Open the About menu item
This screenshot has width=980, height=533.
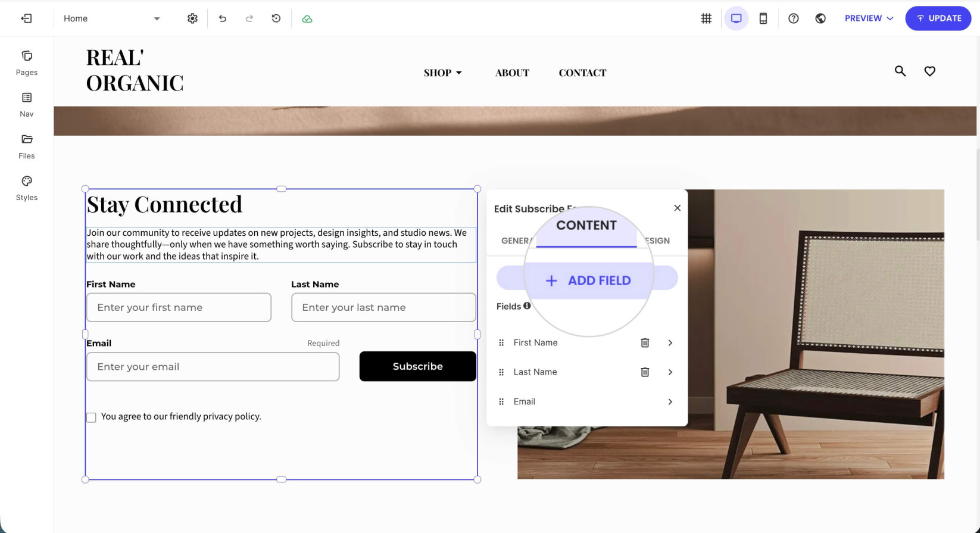point(512,73)
